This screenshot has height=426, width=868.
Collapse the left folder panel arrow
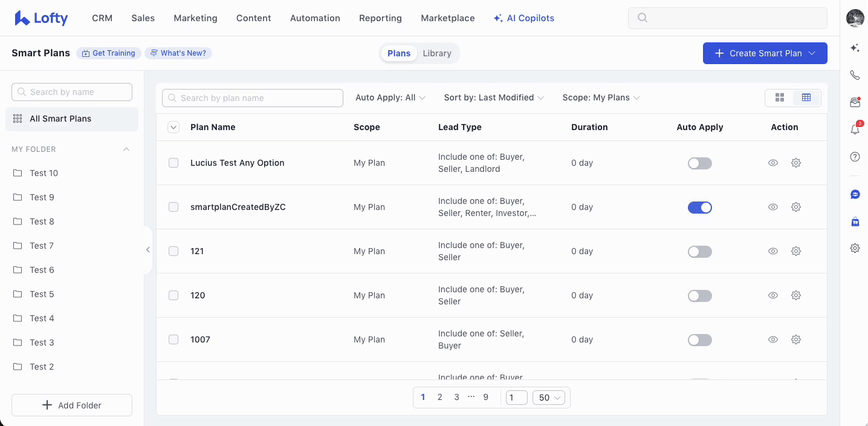point(148,250)
